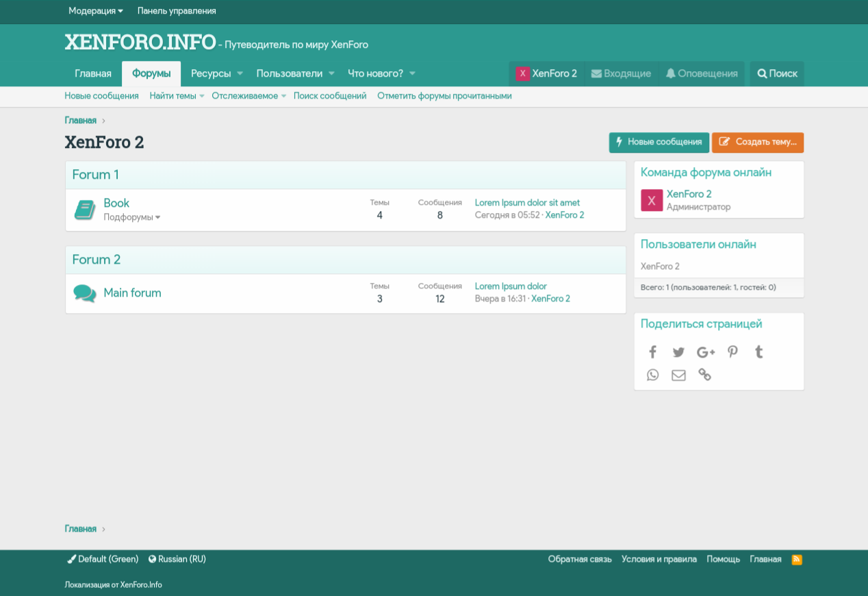Switch to the Главная navigation tab
This screenshot has width=868, height=596.
coord(93,73)
